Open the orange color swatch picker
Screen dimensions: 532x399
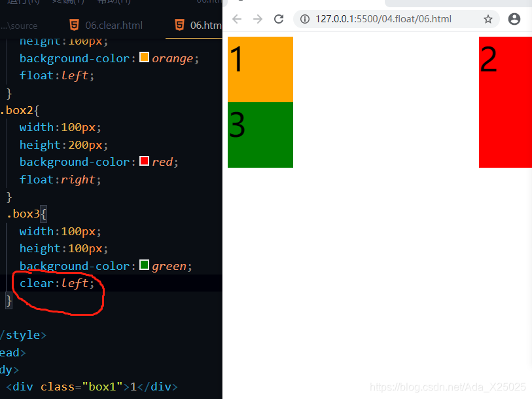point(144,57)
